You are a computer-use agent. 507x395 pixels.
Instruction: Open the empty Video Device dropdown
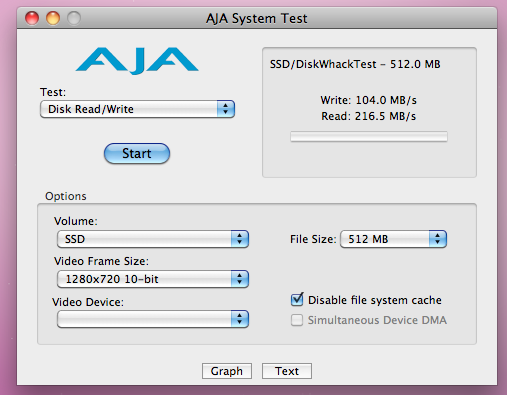[x=153, y=319]
